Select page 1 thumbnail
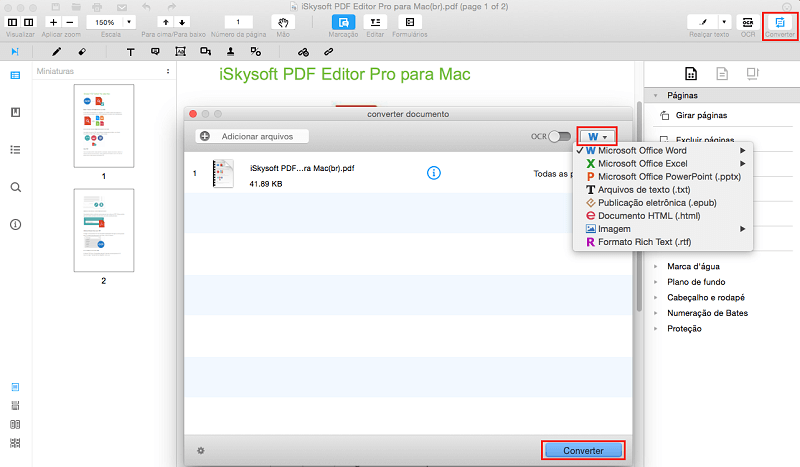 click(x=104, y=126)
